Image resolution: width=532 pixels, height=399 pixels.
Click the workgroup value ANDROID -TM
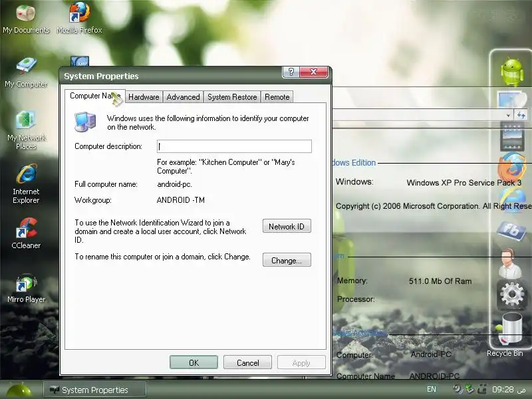coord(181,200)
